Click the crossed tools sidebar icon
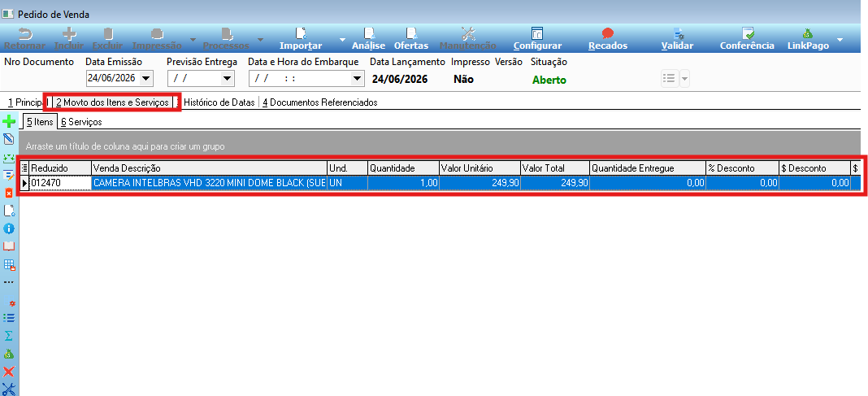The height and width of the screenshot is (396, 868). [x=9, y=389]
